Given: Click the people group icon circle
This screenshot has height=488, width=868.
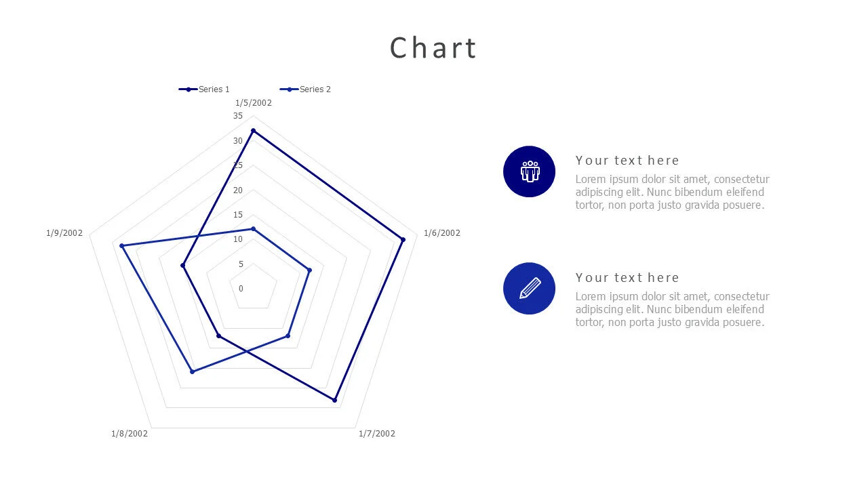Looking at the screenshot, I should 529,171.
